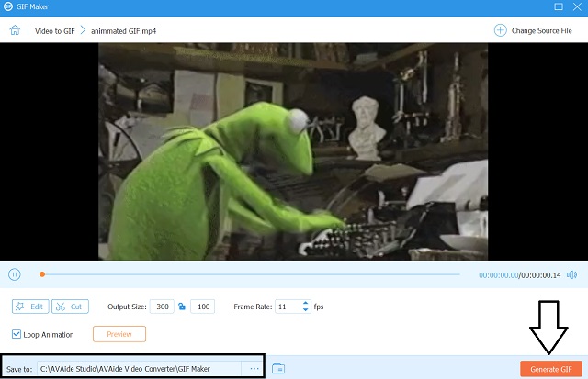Click the Save to path field
588x379 pixels.
click(x=139, y=369)
